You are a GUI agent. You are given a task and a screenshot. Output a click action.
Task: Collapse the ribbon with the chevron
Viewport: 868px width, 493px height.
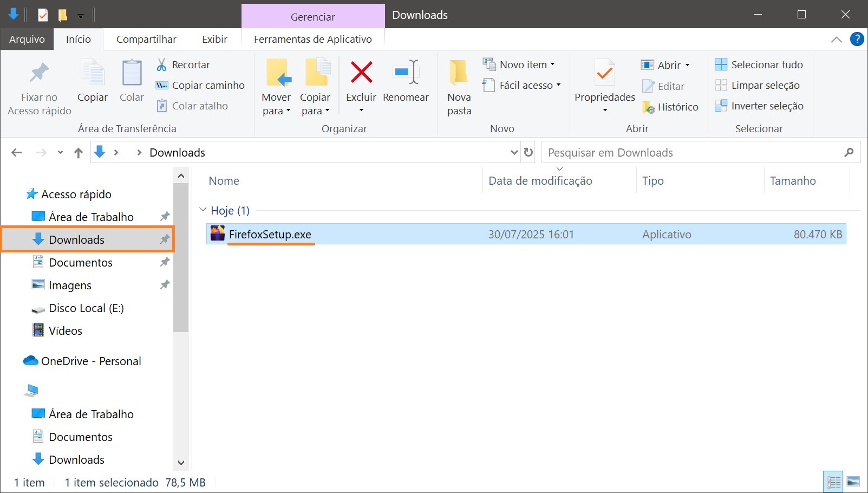[837, 39]
